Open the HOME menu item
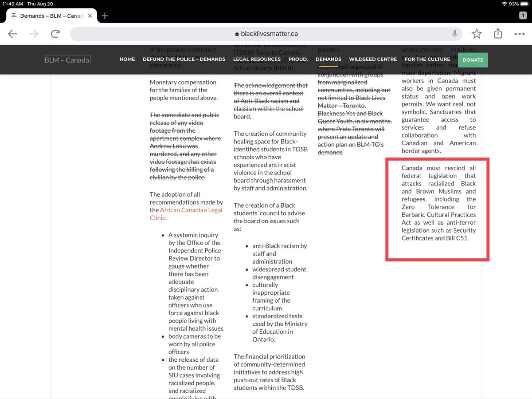Viewport: 532px width, 399px height. (x=127, y=59)
